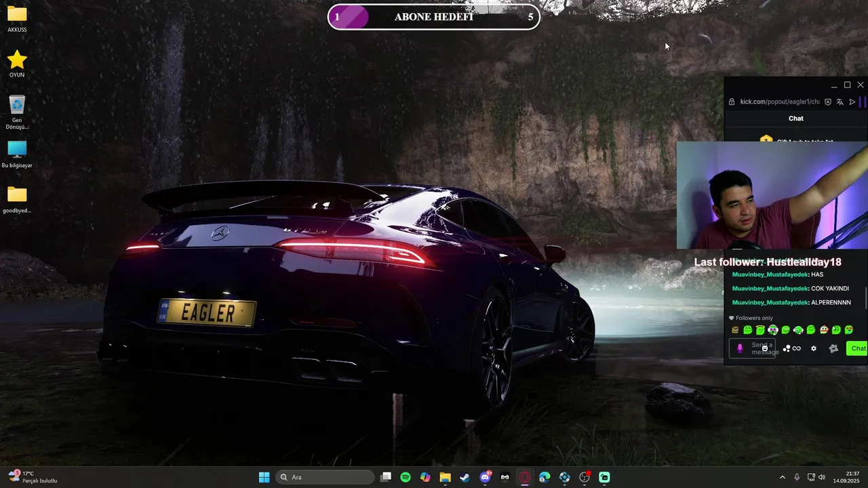The image size is (868, 488).
Task: Click the kick.com popout address bar
Action: coord(780,102)
